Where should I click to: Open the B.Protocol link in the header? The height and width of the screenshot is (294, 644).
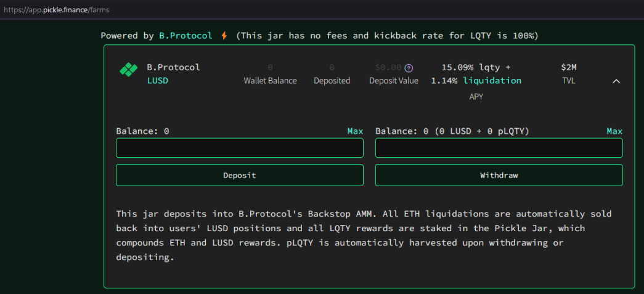185,36
